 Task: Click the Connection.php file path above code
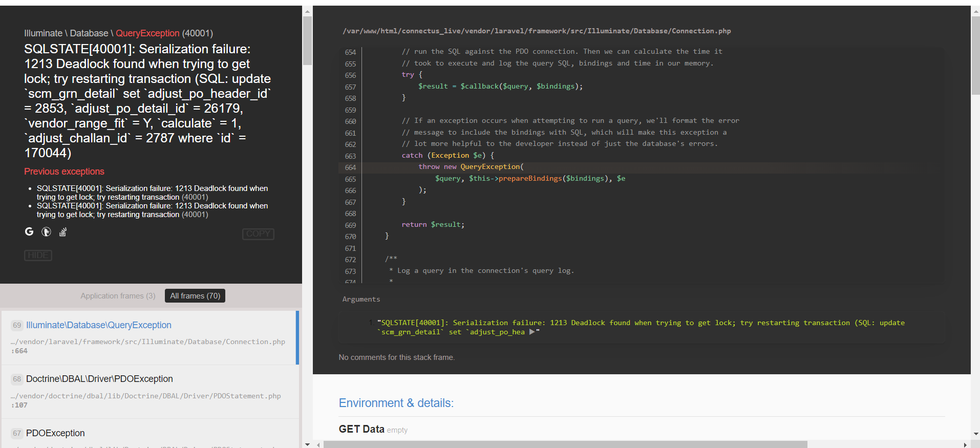537,31
